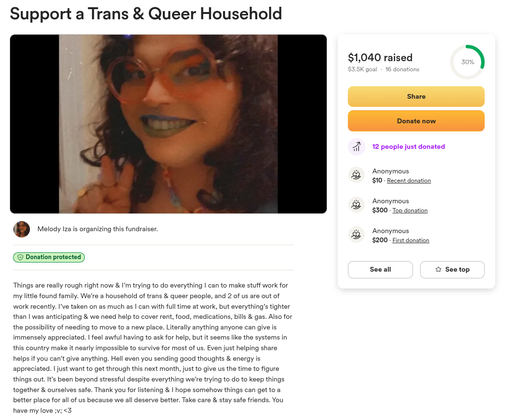Follow the Recent donation link
The image size is (516, 420).
[x=409, y=181]
